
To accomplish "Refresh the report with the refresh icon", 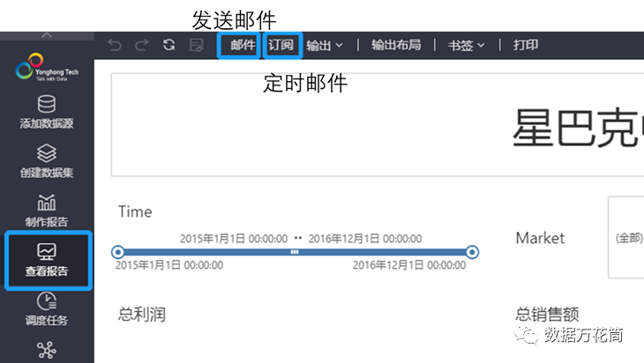I will (x=168, y=44).
